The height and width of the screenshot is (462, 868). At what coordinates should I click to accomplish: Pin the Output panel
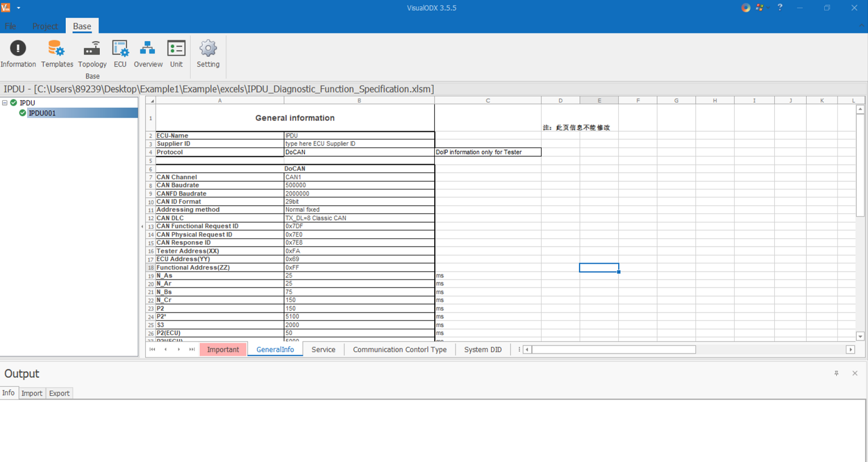836,373
